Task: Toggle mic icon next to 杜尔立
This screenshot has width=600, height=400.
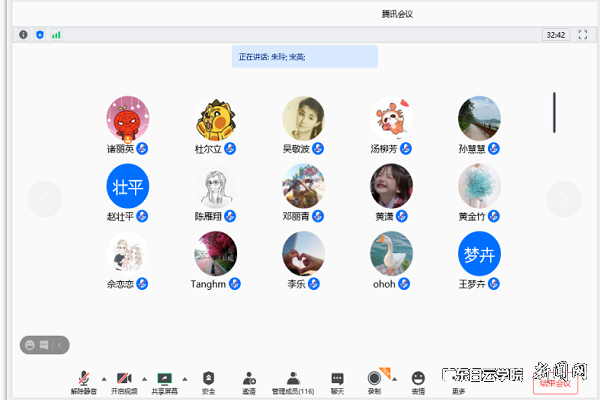Action: pos(230,149)
